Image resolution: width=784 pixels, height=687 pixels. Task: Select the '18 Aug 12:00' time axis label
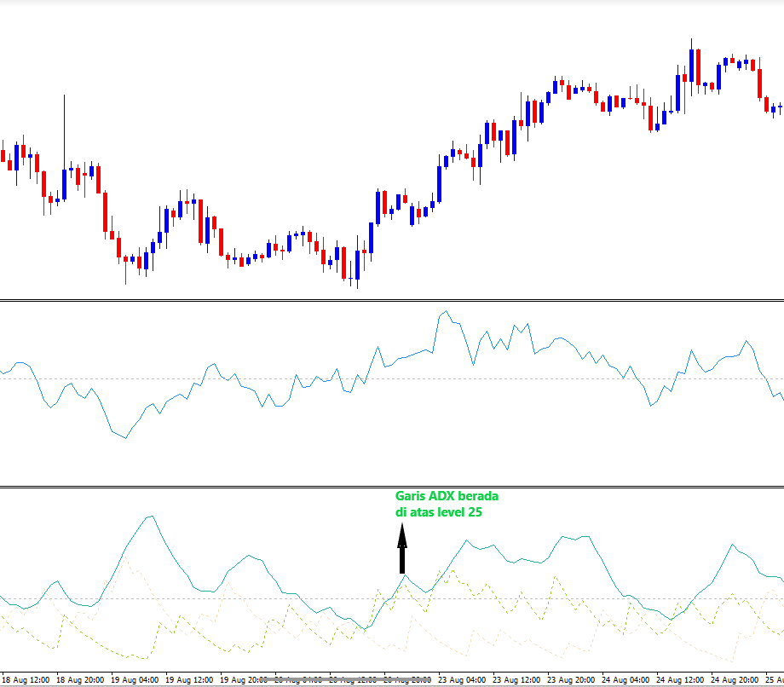(26, 680)
